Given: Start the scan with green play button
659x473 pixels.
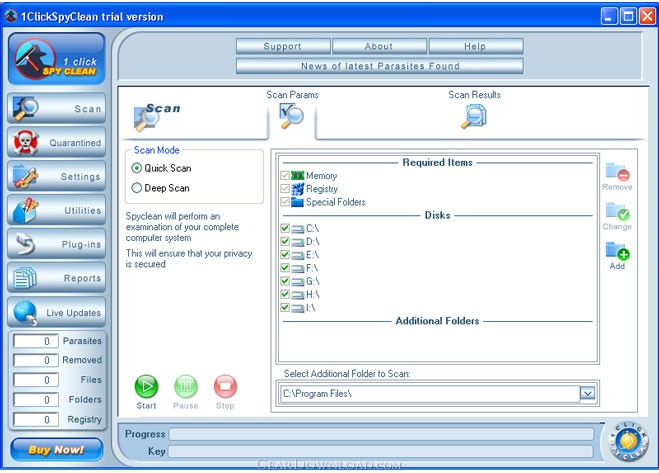Looking at the screenshot, I should [x=146, y=386].
